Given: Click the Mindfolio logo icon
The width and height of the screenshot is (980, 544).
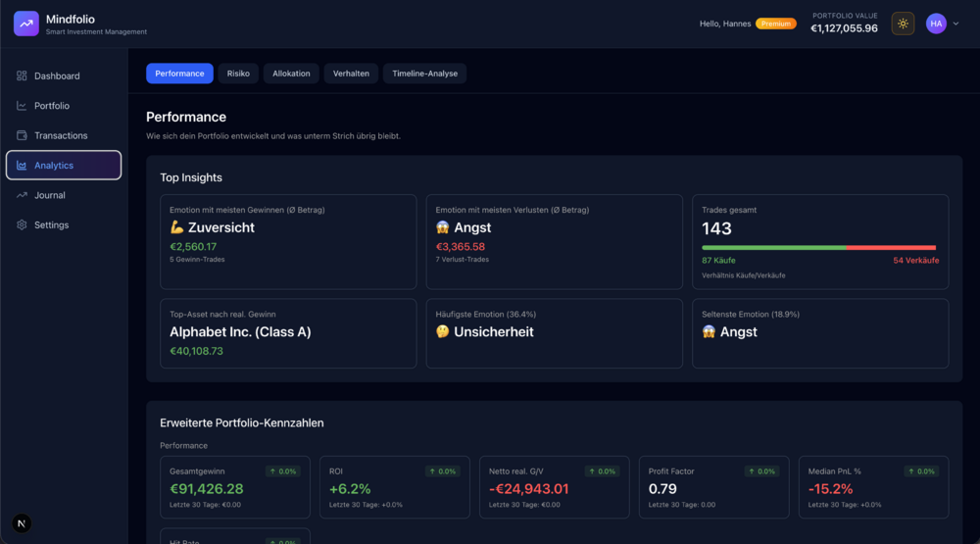Looking at the screenshot, I should [26, 24].
